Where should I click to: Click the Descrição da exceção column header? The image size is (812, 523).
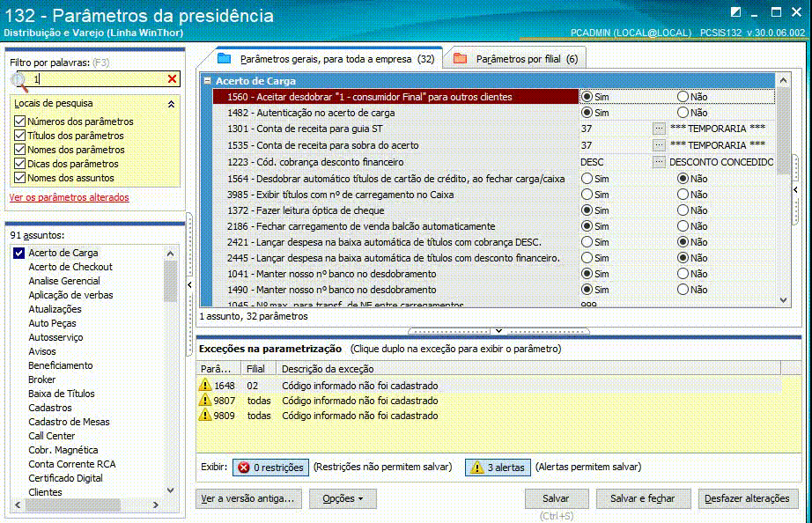[528, 369]
